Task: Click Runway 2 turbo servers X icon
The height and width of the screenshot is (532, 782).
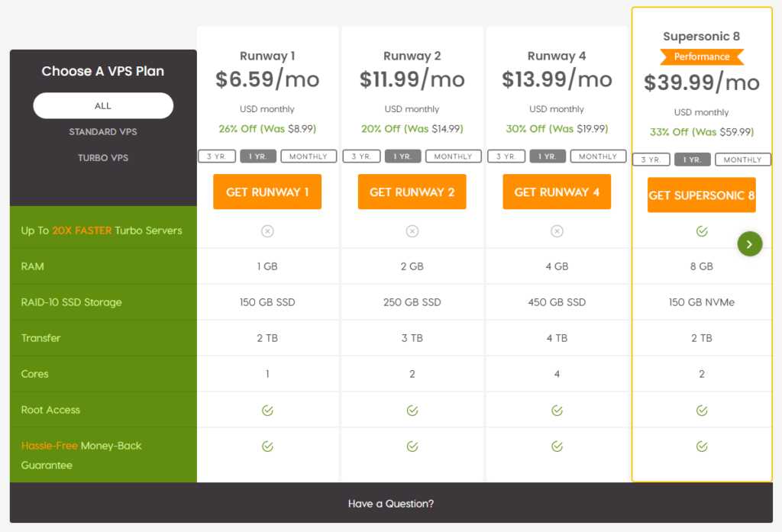Action: (x=412, y=231)
